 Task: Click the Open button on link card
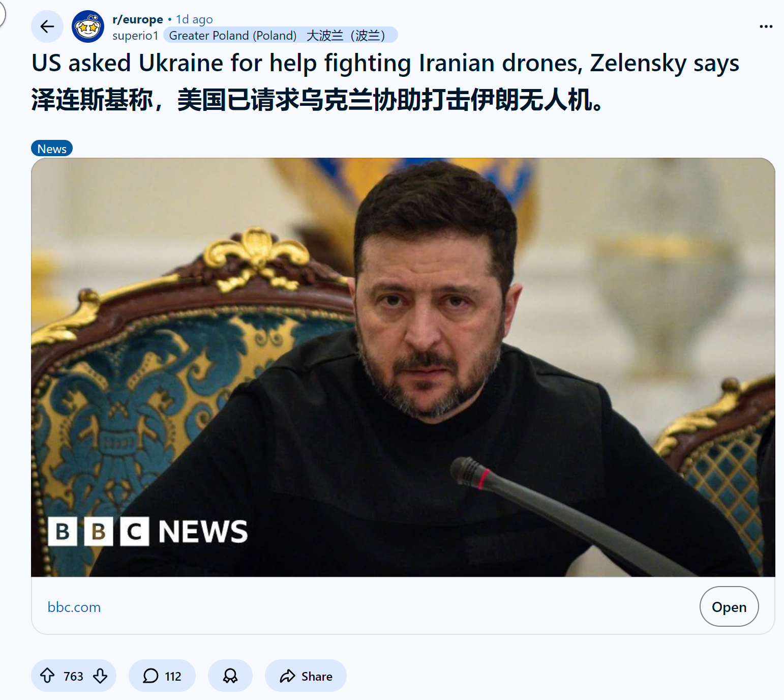[x=729, y=606]
